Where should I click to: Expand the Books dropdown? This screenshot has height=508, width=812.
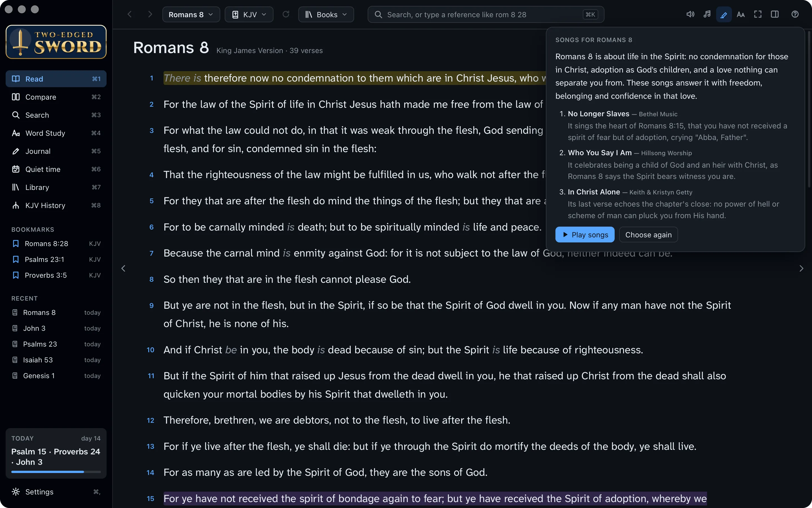(x=326, y=14)
